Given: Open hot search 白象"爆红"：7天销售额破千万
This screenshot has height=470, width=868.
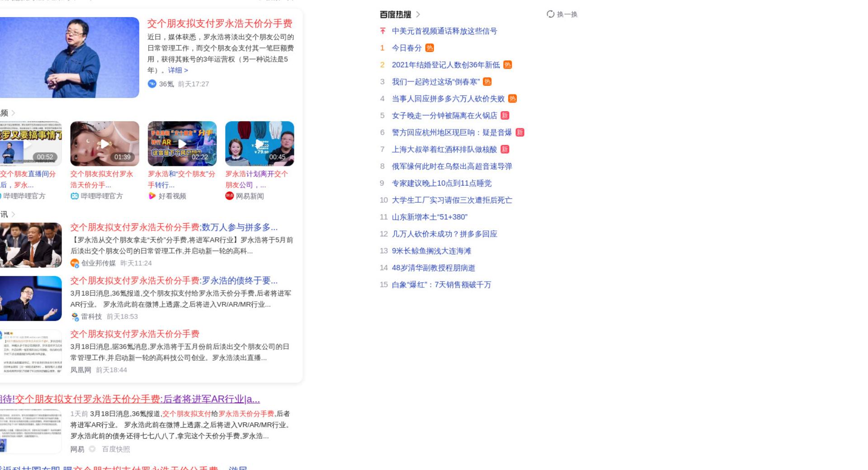Looking at the screenshot, I should click(441, 285).
